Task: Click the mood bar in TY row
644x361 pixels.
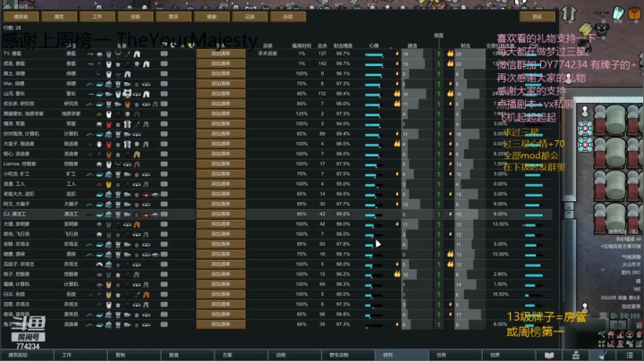Action: pyautogui.click(x=374, y=55)
